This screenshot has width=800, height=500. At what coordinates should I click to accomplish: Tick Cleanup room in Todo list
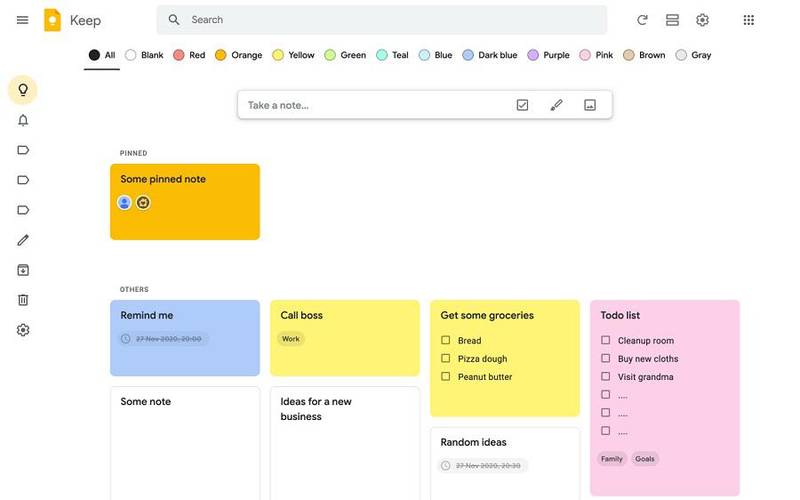606,340
